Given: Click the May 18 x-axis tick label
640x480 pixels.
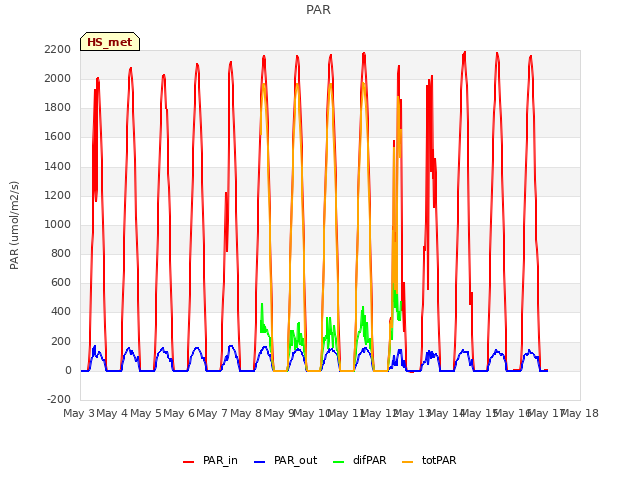Looking at the screenshot, I should 580,413.
